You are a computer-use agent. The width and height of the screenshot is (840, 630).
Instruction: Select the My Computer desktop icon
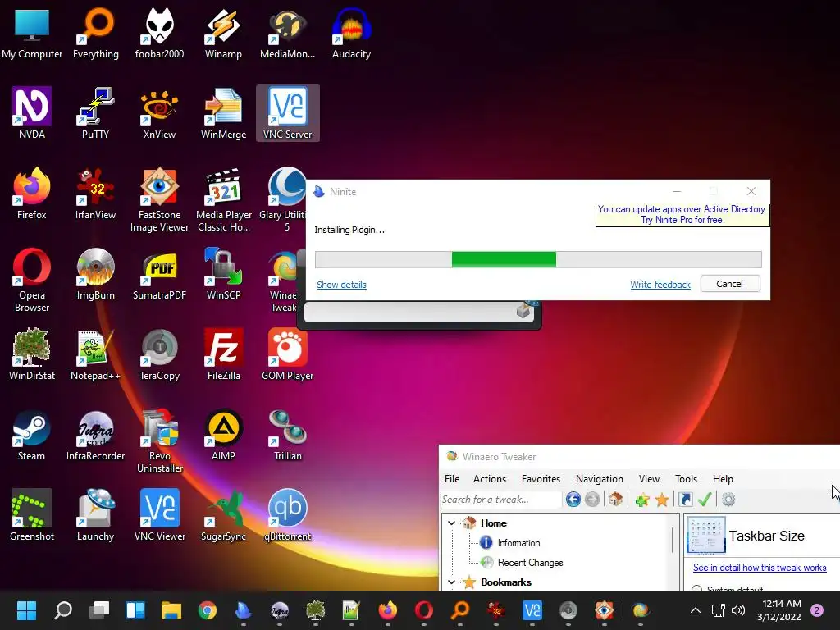(x=32, y=33)
